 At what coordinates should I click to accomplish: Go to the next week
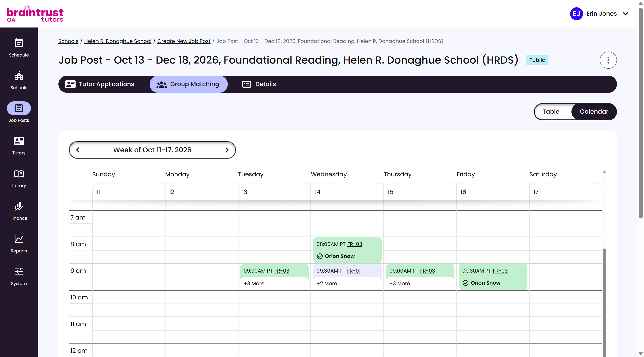click(227, 150)
